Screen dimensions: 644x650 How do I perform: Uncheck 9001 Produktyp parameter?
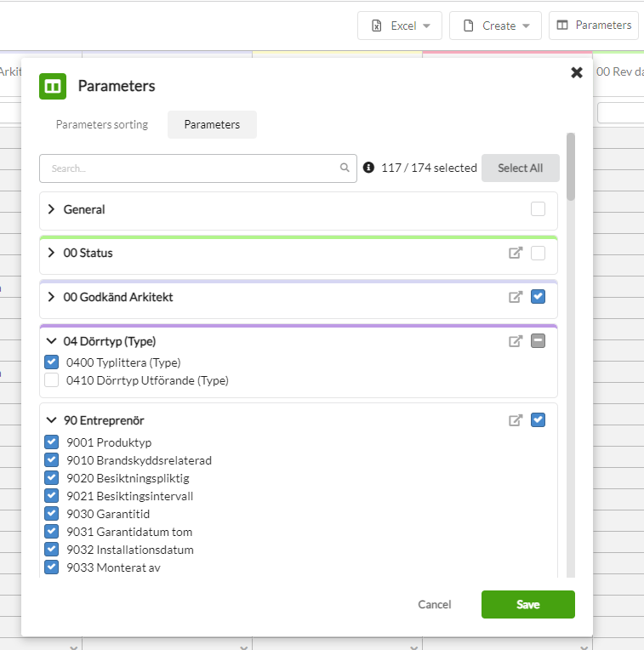51,442
